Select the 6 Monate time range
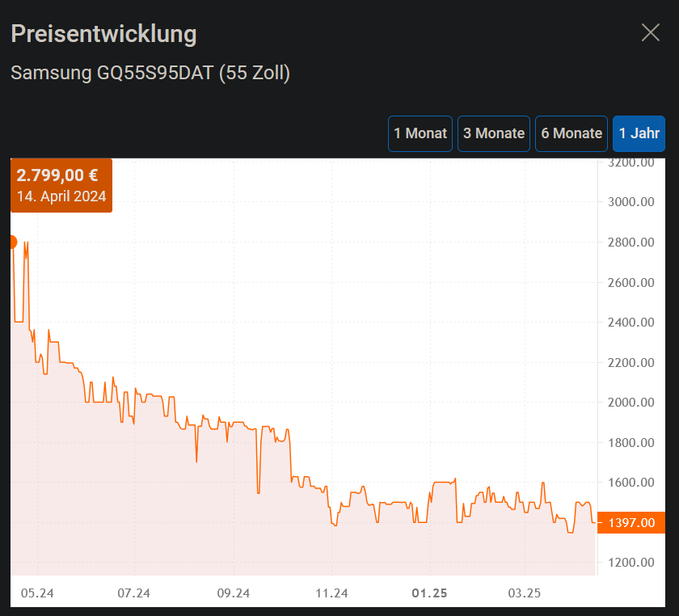679x616 pixels. 571,133
